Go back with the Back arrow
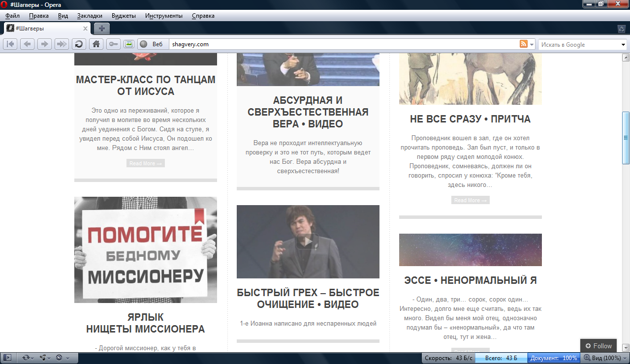630x364 pixels. coord(28,44)
